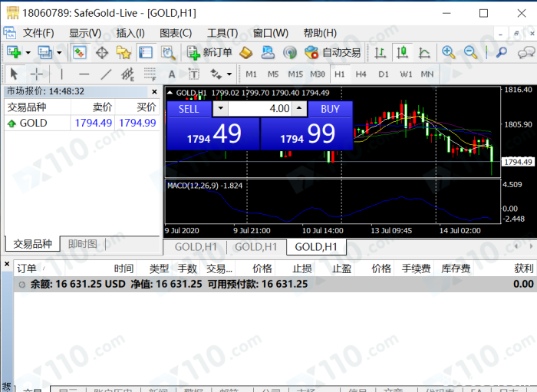Expand the arrows tool dropdown
Image resolution: width=537 pixels, height=392 pixels.
pyautogui.click(x=229, y=74)
